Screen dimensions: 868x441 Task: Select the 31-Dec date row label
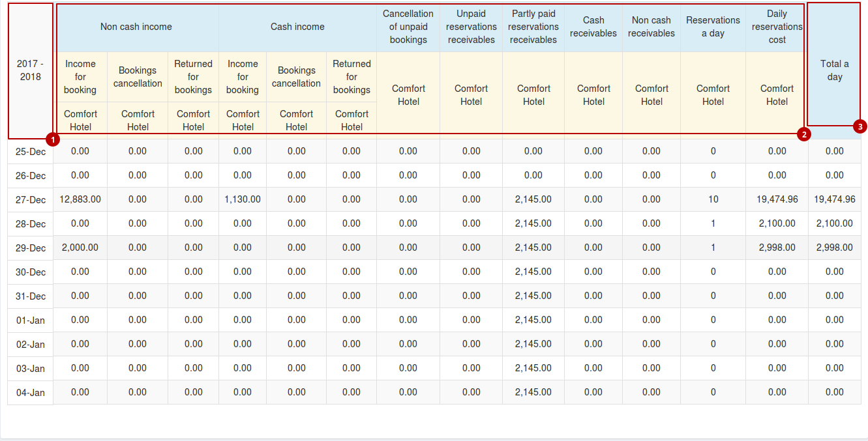pos(31,296)
